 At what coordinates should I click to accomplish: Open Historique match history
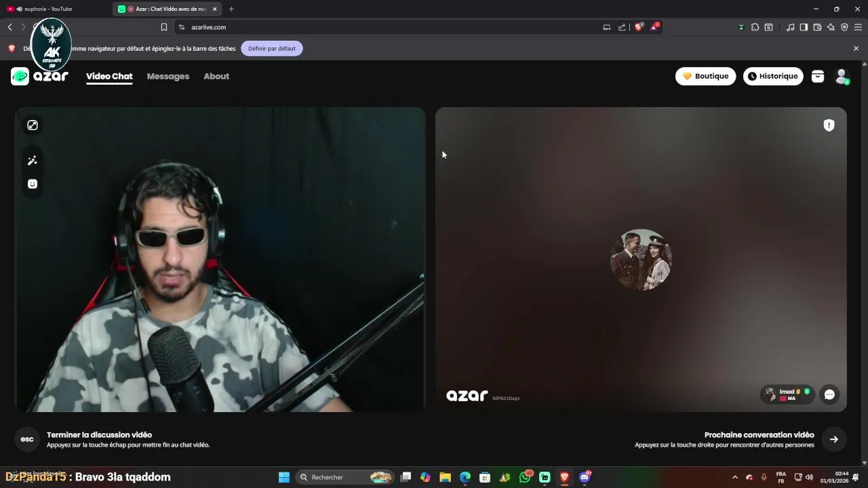pyautogui.click(x=773, y=76)
